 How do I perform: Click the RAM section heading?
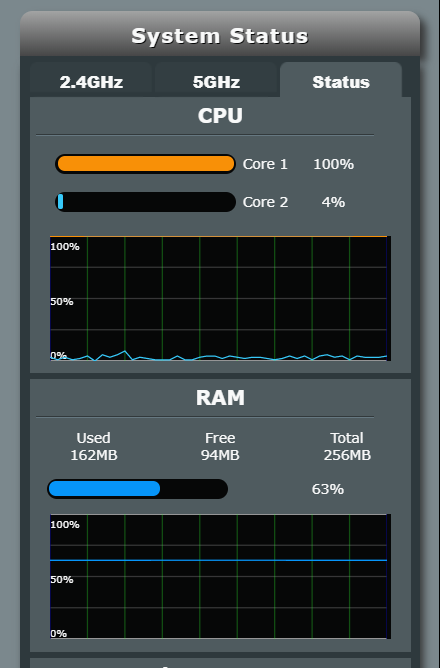click(x=220, y=397)
